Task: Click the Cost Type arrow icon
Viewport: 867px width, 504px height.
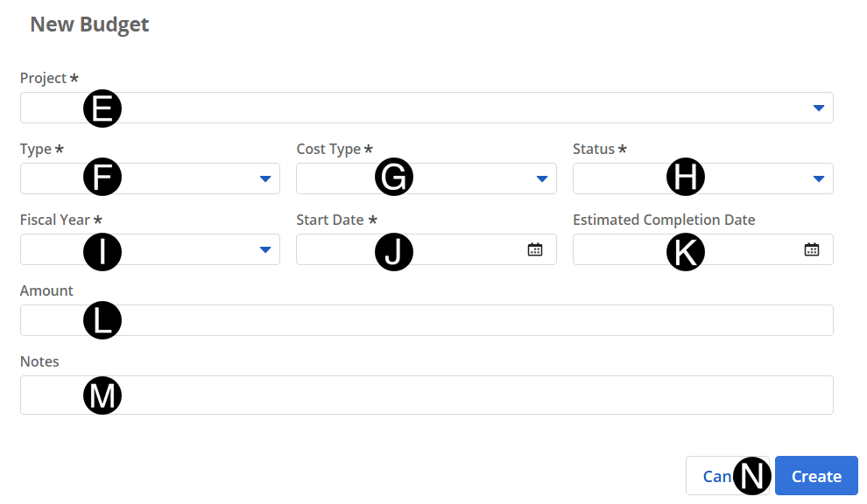Action: 541,178
